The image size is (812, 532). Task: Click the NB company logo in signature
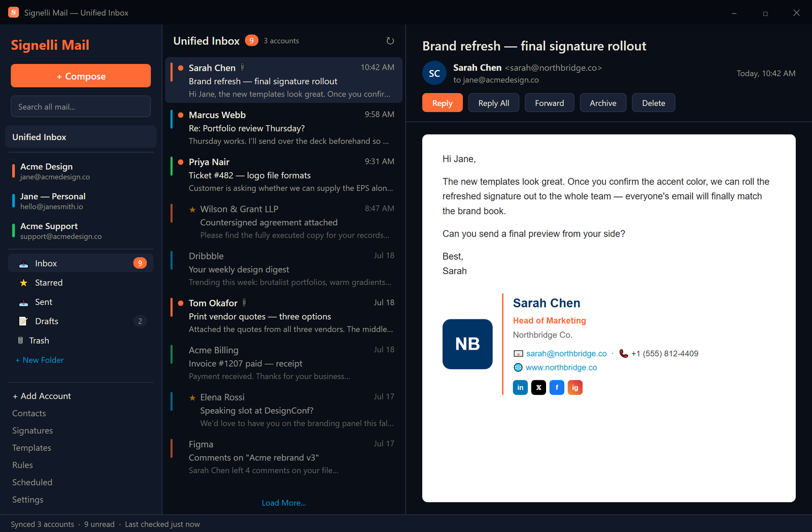click(467, 344)
